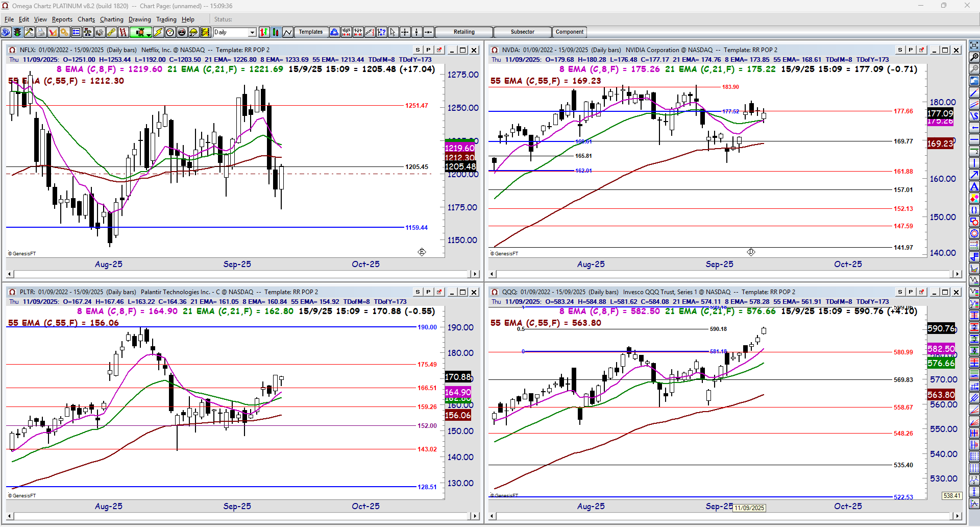Click the detach window icon on NVDA chart
This screenshot has width=980, height=527.
pyautogui.click(x=921, y=50)
